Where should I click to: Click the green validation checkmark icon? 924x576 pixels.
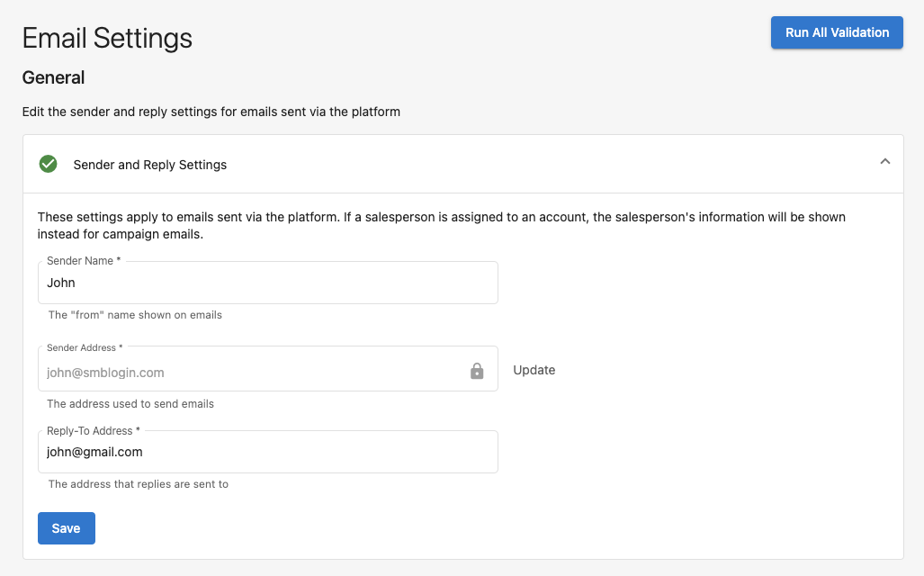48,164
